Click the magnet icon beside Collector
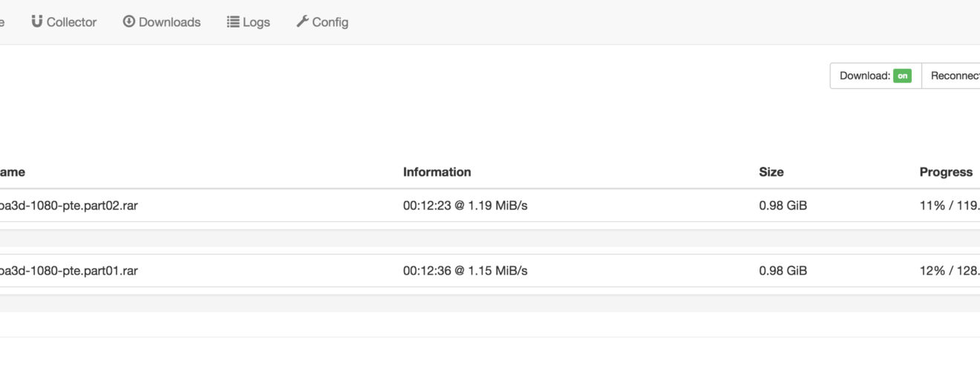This screenshot has width=980, height=386. [x=37, y=22]
